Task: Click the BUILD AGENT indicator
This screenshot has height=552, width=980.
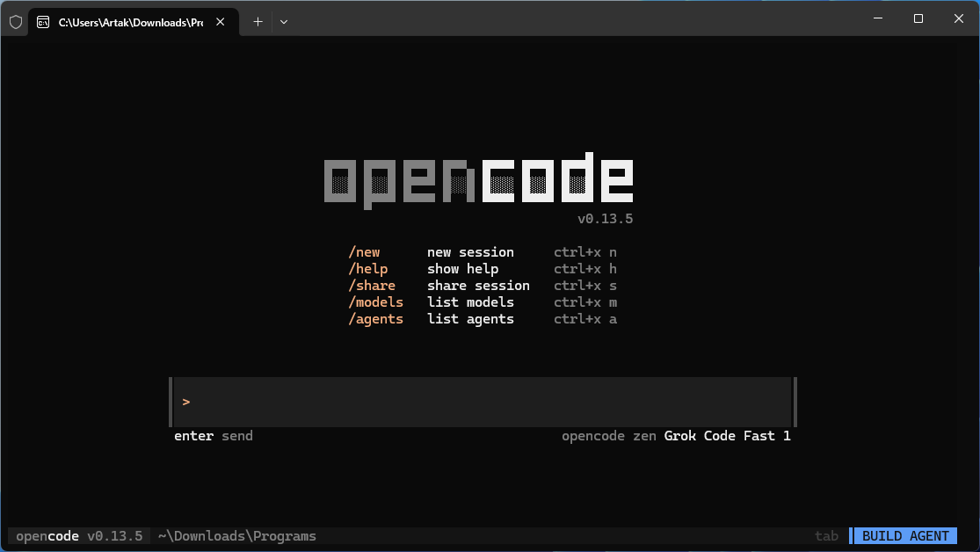Action: [905, 536]
